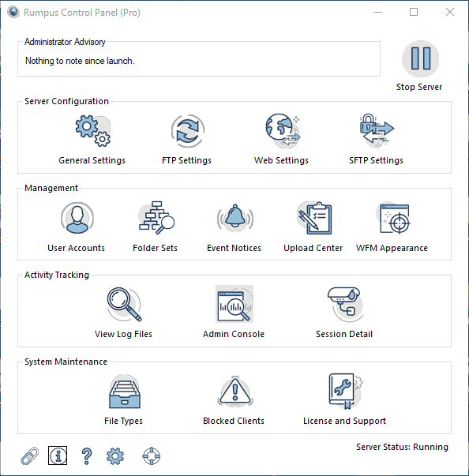
Task: Maximize the Rumpus Control Panel window
Action: (x=414, y=12)
